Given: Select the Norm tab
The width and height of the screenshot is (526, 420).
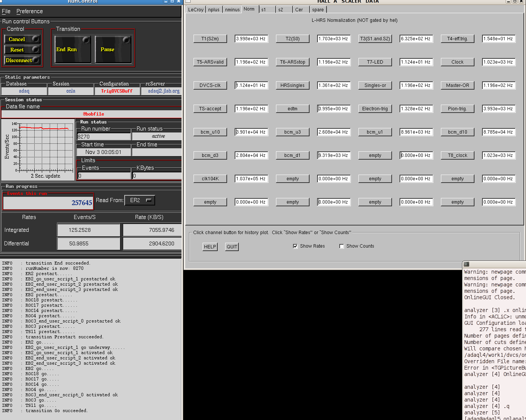Looking at the screenshot, I should (x=249, y=9).
